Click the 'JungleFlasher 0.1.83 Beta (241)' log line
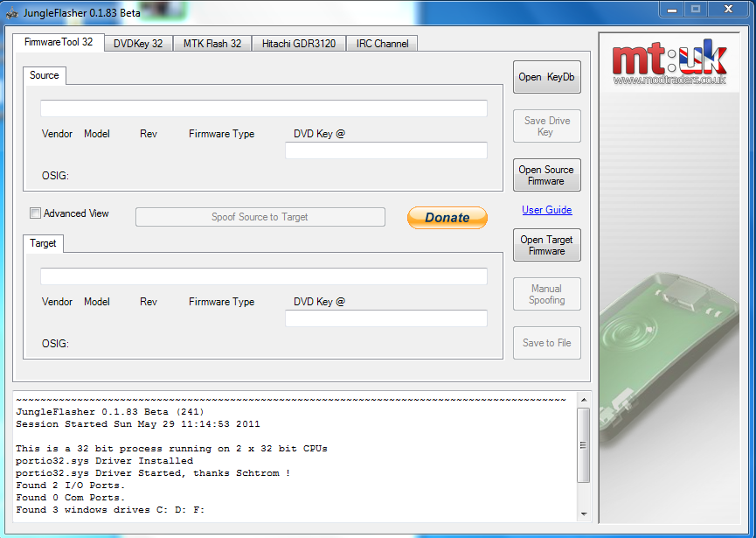 110,412
